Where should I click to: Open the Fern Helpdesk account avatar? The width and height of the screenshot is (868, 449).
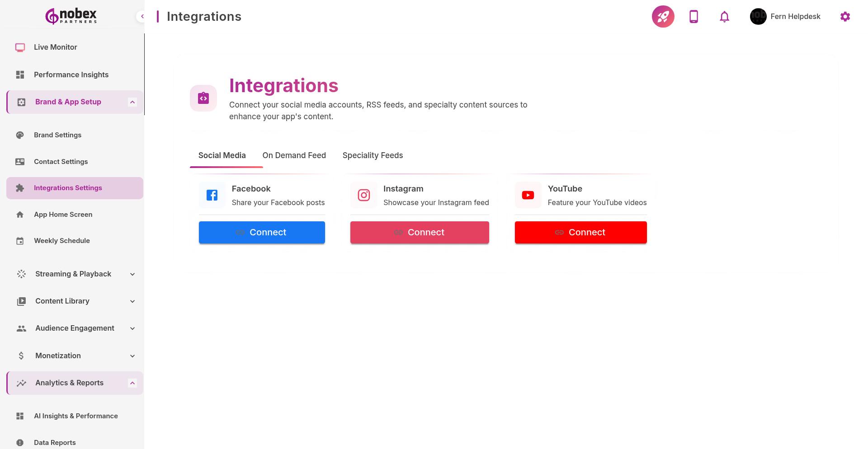[758, 16]
